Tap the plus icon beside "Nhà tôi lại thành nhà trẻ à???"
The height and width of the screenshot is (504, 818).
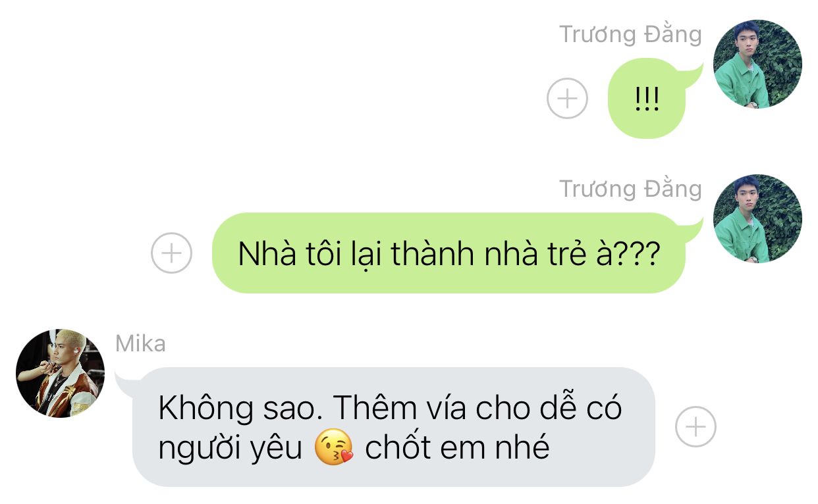[x=171, y=253]
